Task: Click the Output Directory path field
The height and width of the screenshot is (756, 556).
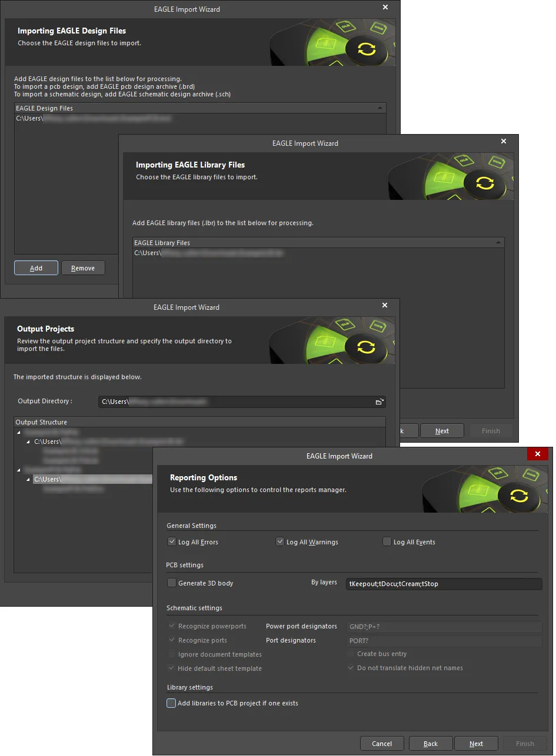Action: (x=242, y=402)
